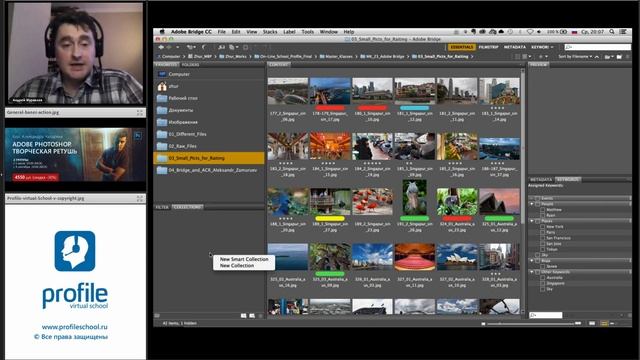Switch to the Metadata panel tab
Screen dimensions: 640x360
click(541, 179)
